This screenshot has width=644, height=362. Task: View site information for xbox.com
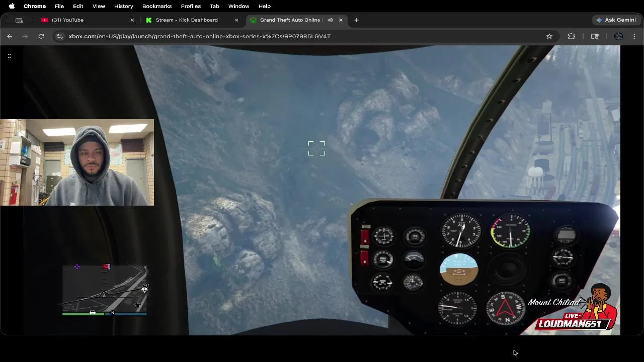(60, 36)
